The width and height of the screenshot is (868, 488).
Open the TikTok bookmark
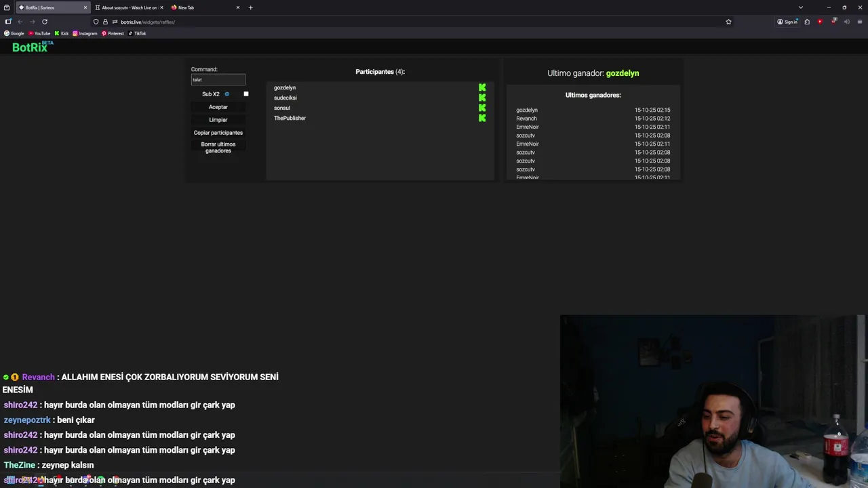point(137,33)
